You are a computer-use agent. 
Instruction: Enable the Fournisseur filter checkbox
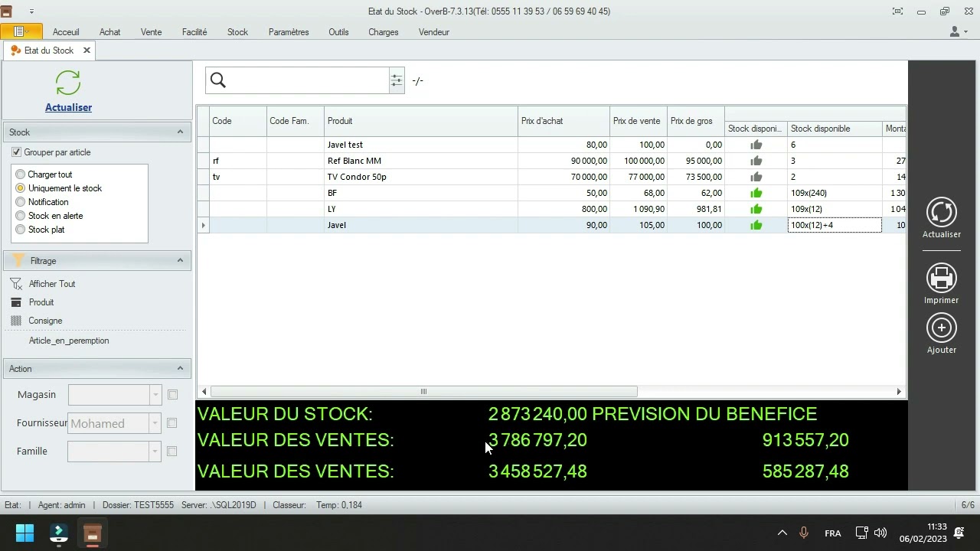point(172,423)
